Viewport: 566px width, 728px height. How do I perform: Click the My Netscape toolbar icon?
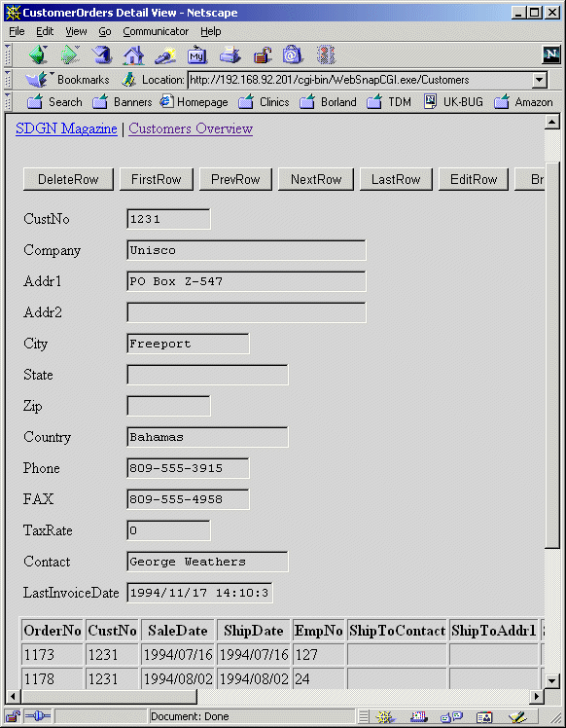coord(197,55)
